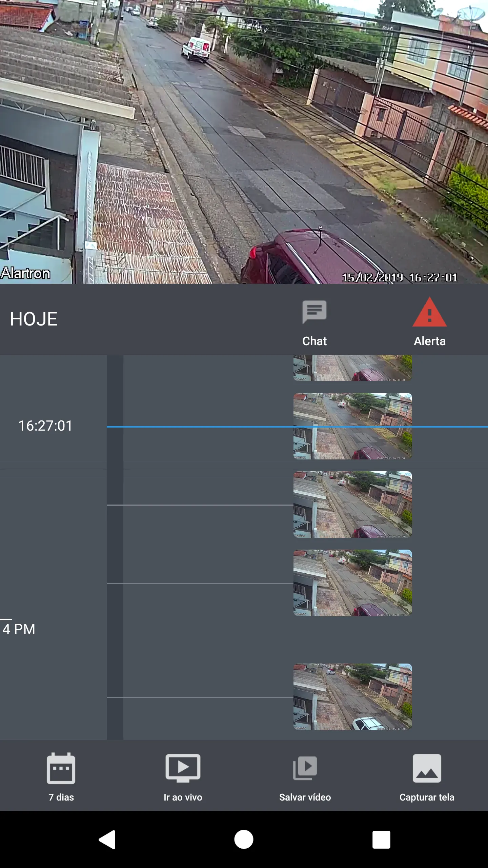Viewport: 488px width, 868px height.
Task: Select the 16:38:00 snapshot thumbnail
Action: tap(352, 368)
